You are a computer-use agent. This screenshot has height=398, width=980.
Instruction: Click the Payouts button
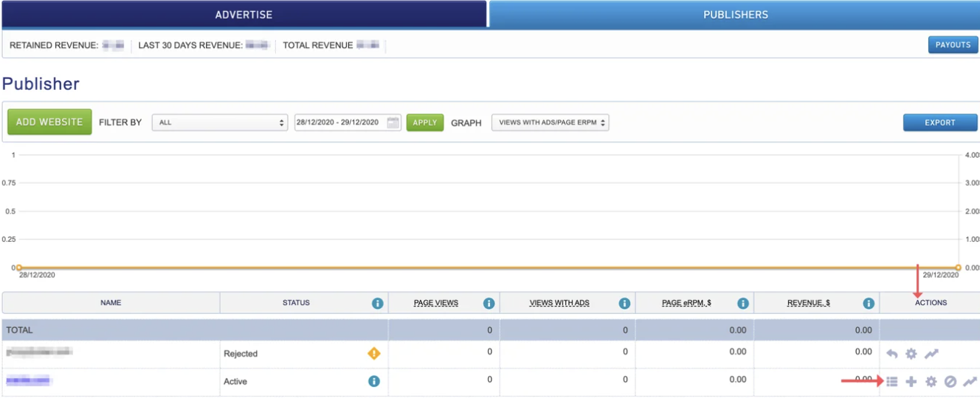[x=953, y=45]
